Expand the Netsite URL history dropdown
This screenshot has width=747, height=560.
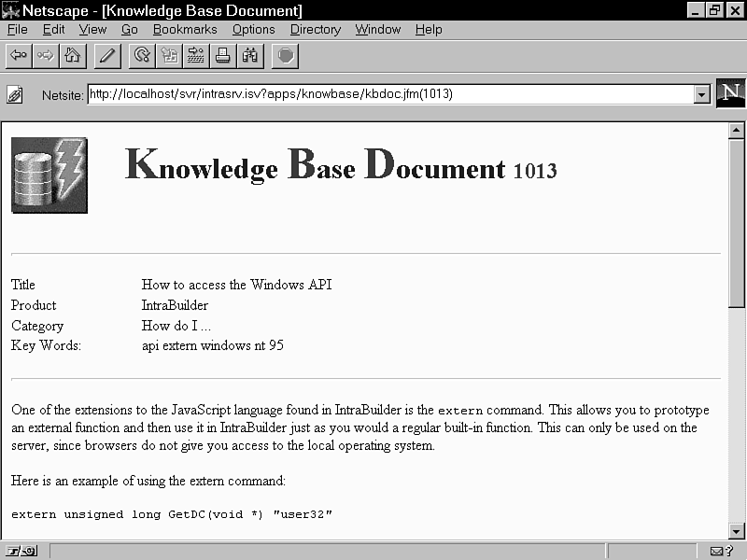click(x=701, y=94)
